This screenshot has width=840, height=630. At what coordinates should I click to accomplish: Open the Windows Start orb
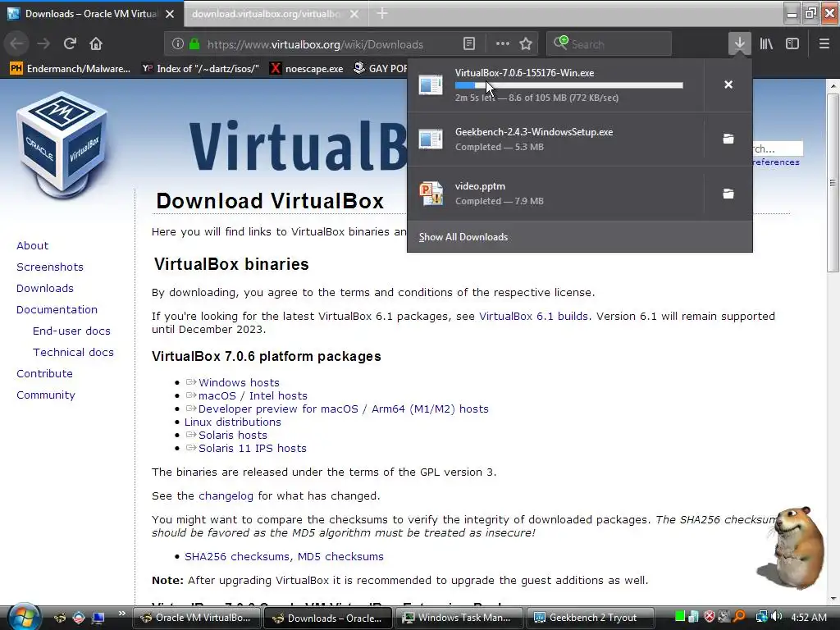click(24, 617)
